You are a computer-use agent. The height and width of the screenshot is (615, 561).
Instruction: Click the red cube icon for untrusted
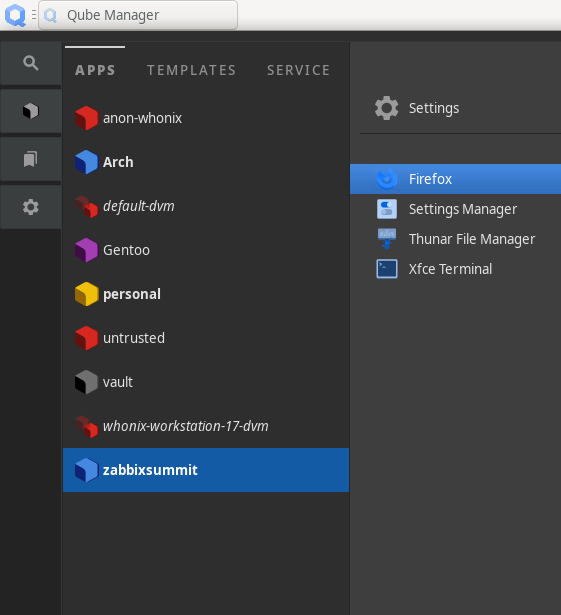point(86,338)
